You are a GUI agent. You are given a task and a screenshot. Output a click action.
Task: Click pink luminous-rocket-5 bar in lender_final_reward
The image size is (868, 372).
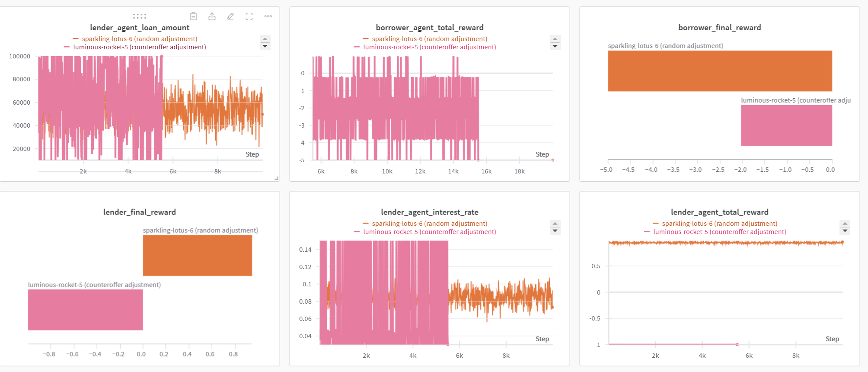pos(86,310)
